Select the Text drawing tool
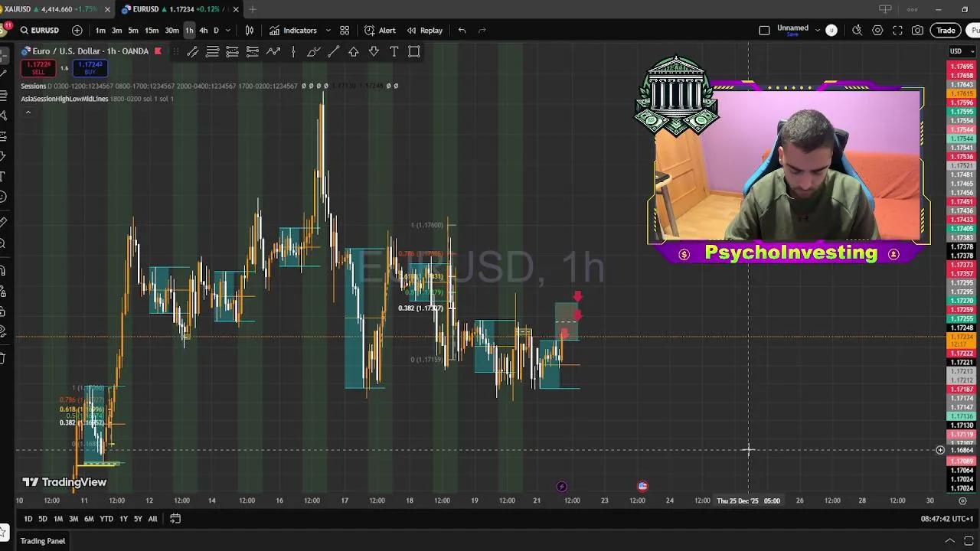The width and height of the screenshot is (980, 551). (x=394, y=52)
